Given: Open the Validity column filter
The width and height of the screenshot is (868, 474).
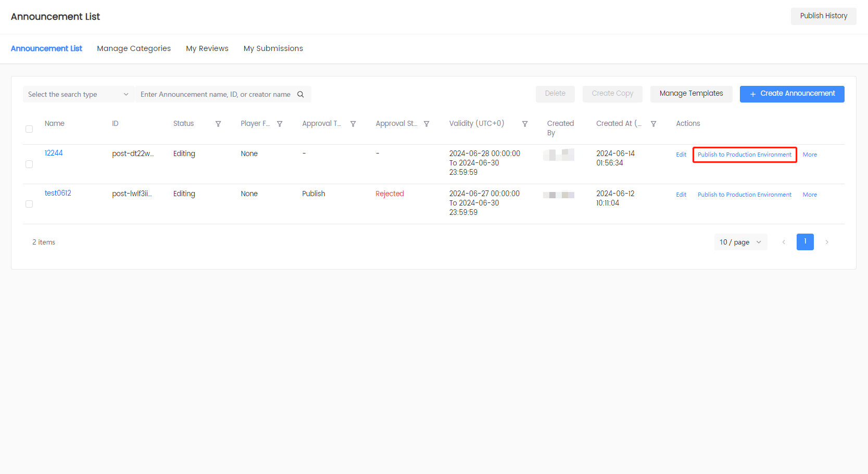Looking at the screenshot, I should point(525,124).
